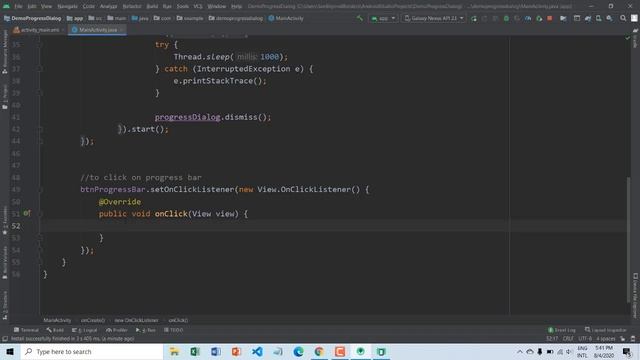Screen dimensions: 640x360
Task: Click the red Stop button in toolbar
Action: pyautogui.click(x=550, y=18)
